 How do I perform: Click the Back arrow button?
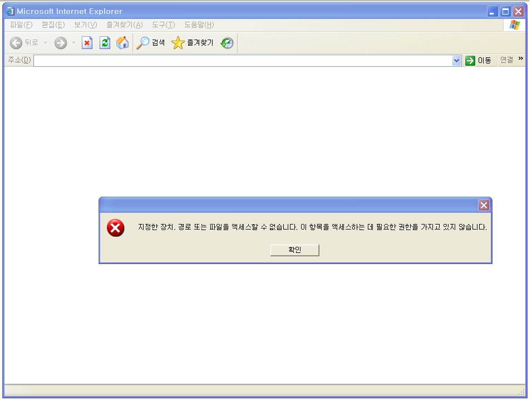tap(16, 43)
